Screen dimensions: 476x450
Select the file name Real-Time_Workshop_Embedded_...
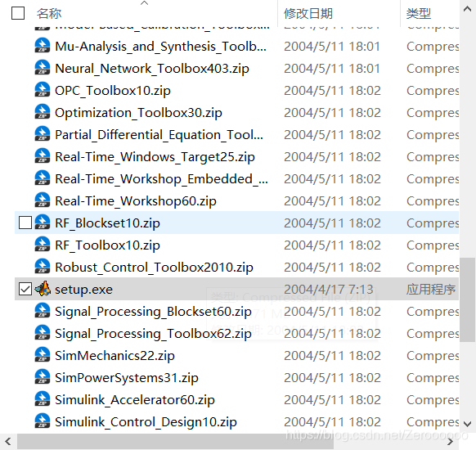click(x=161, y=179)
